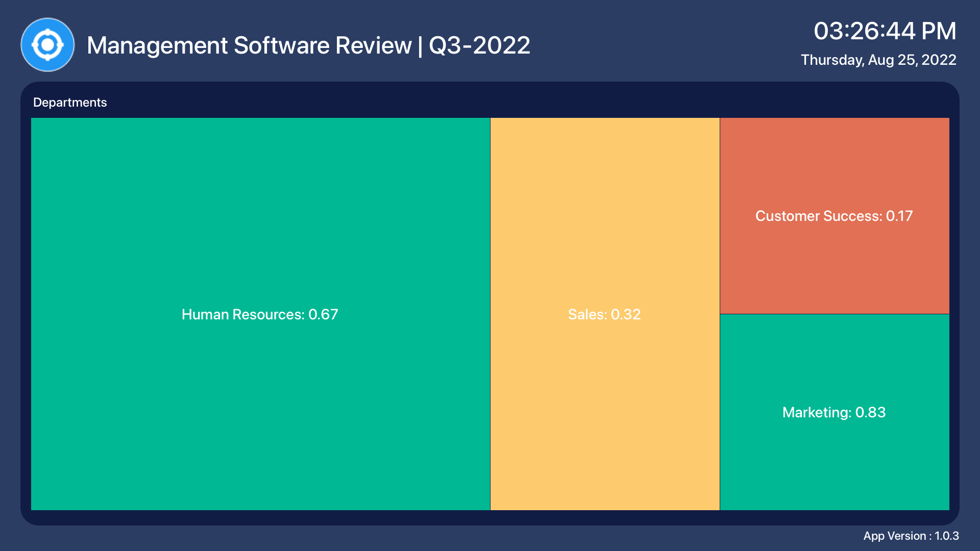Click the Human Resources treemap tile
This screenshot has width=980, height=551.
(x=260, y=230)
